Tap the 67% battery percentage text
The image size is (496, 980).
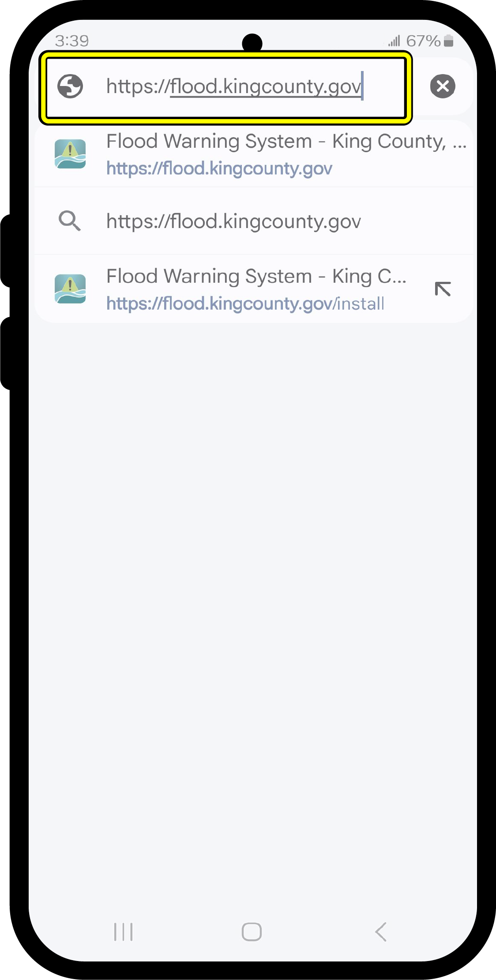coord(423,41)
